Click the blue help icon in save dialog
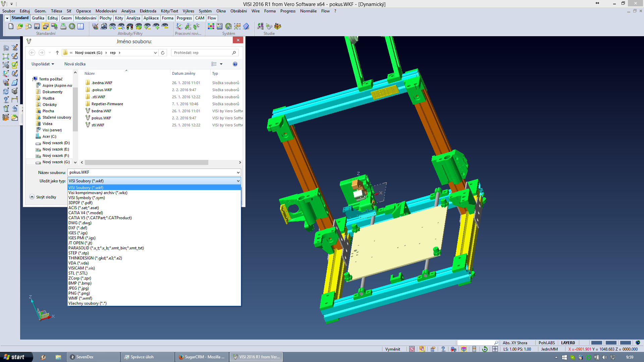The width and height of the screenshot is (644, 362). click(x=235, y=64)
